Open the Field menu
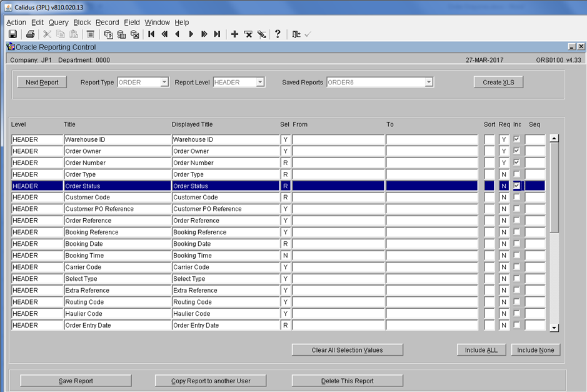This screenshot has width=587, height=392. click(132, 23)
